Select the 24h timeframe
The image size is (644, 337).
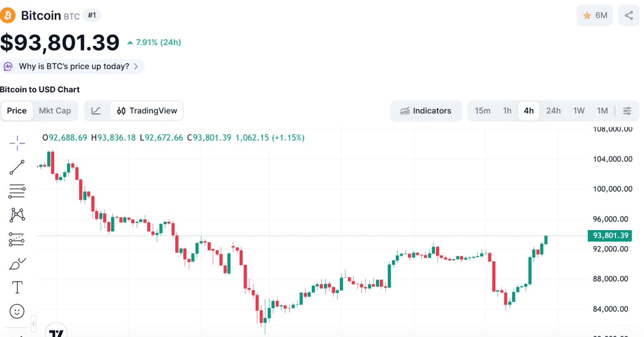tap(553, 111)
